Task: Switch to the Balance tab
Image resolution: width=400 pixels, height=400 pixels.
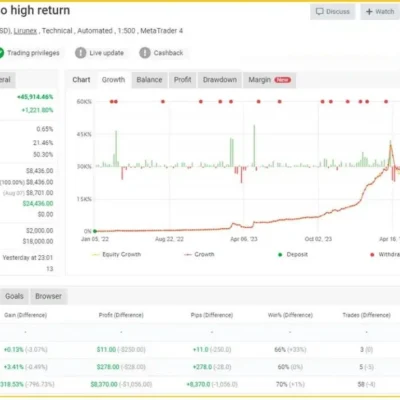Action: [x=149, y=80]
